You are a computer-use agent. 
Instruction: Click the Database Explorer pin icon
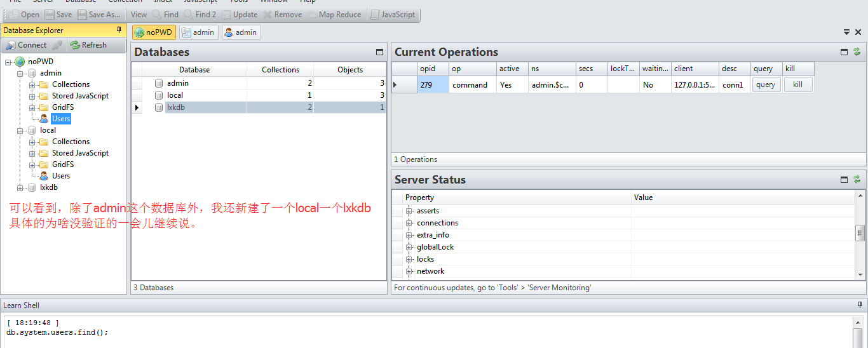119,30
